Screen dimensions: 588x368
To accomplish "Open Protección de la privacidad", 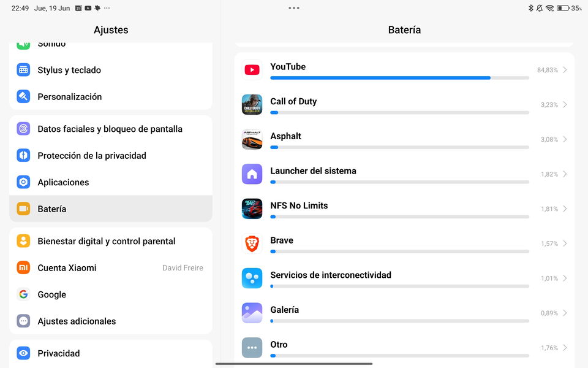I will 111,155.
